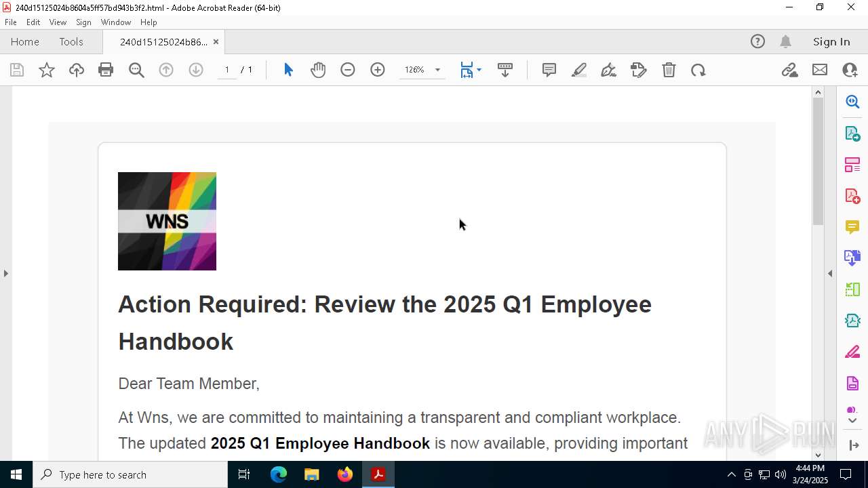Open the Sign menu

[x=83, y=22]
